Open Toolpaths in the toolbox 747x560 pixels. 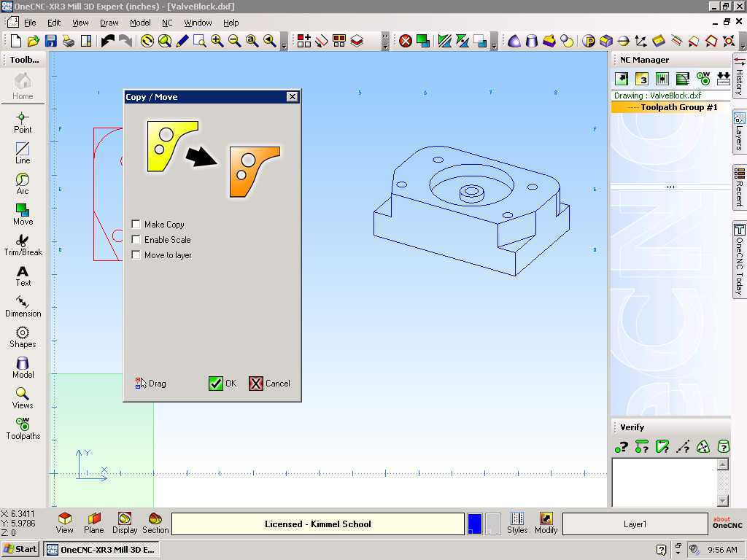(23, 429)
